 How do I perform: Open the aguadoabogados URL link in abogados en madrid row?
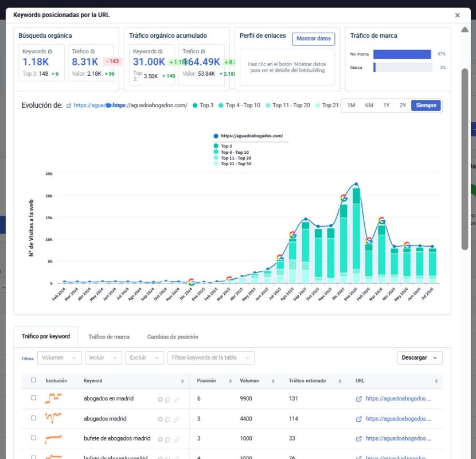pyautogui.click(x=398, y=399)
